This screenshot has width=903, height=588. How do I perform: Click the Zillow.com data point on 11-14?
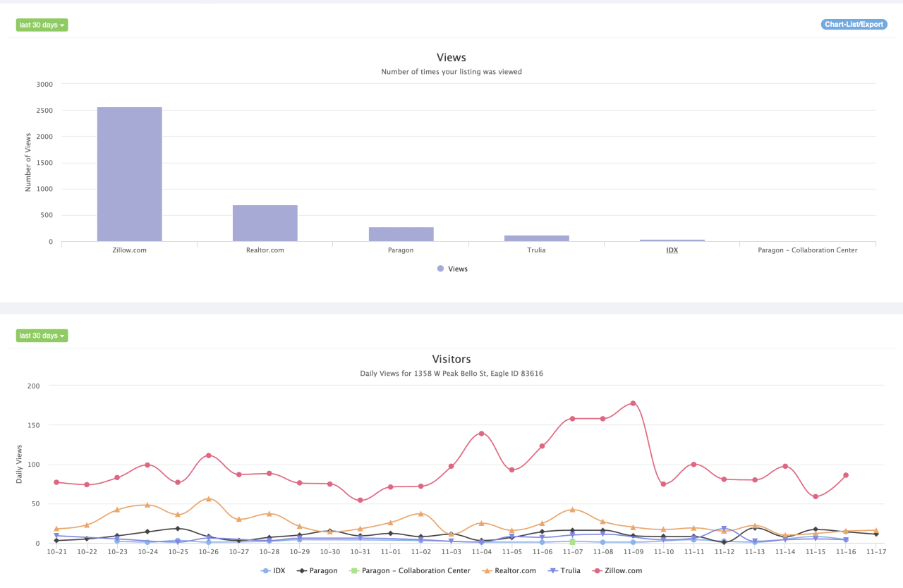785,466
